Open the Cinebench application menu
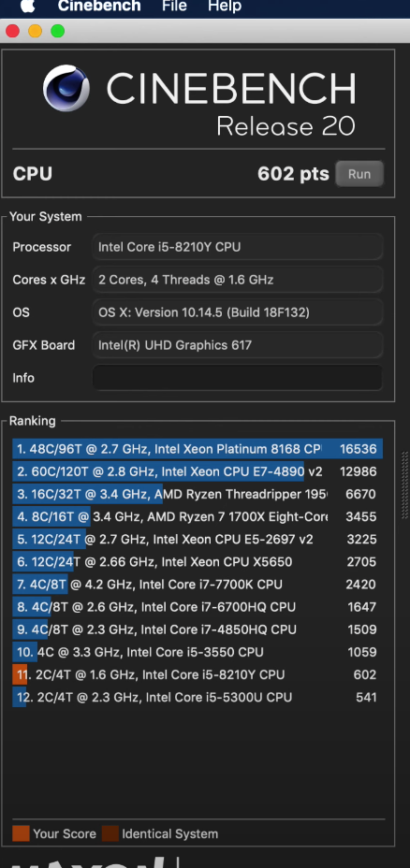 [x=99, y=7]
